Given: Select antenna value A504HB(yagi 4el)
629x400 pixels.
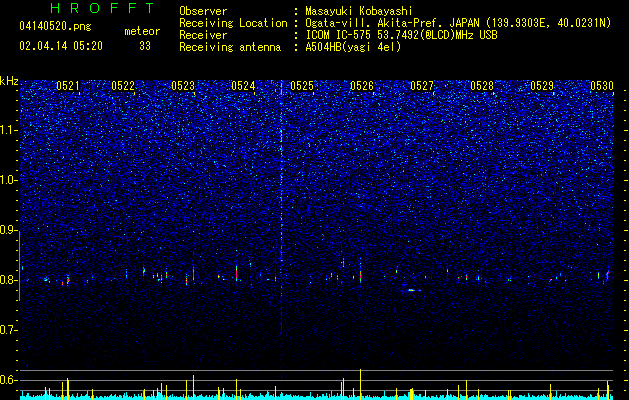Looking at the screenshot, I should click(353, 47).
